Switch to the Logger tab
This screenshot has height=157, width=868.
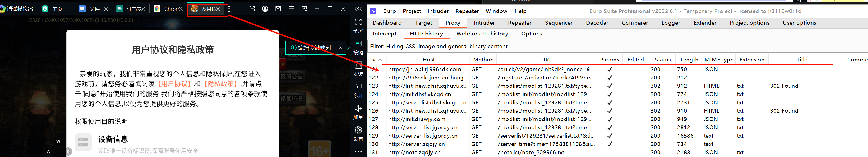coord(671,23)
